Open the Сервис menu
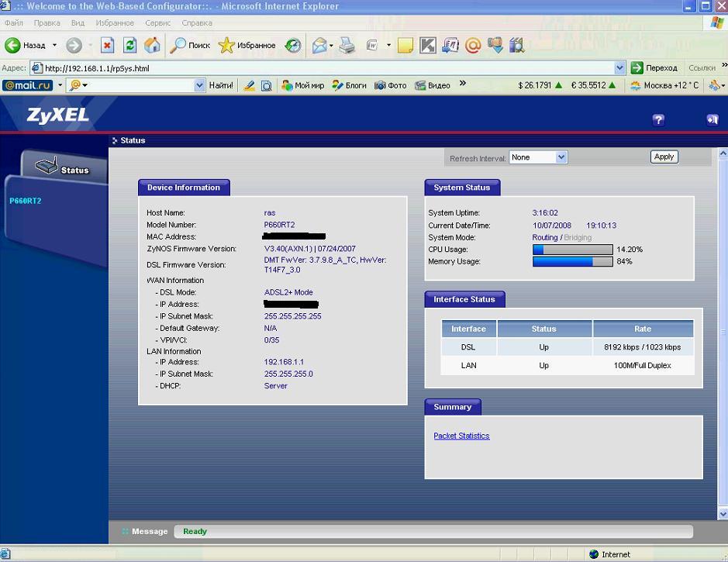The image size is (728, 562). coord(158,22)
